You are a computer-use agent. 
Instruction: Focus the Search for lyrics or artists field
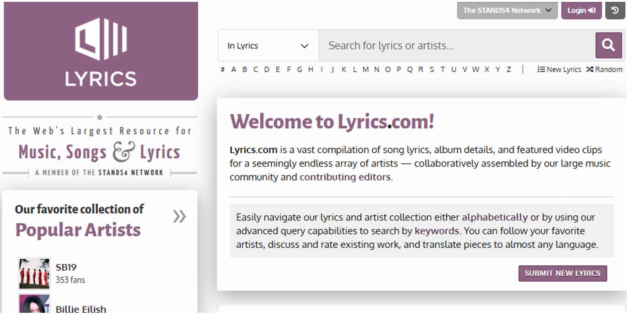(x=457, y=46)
